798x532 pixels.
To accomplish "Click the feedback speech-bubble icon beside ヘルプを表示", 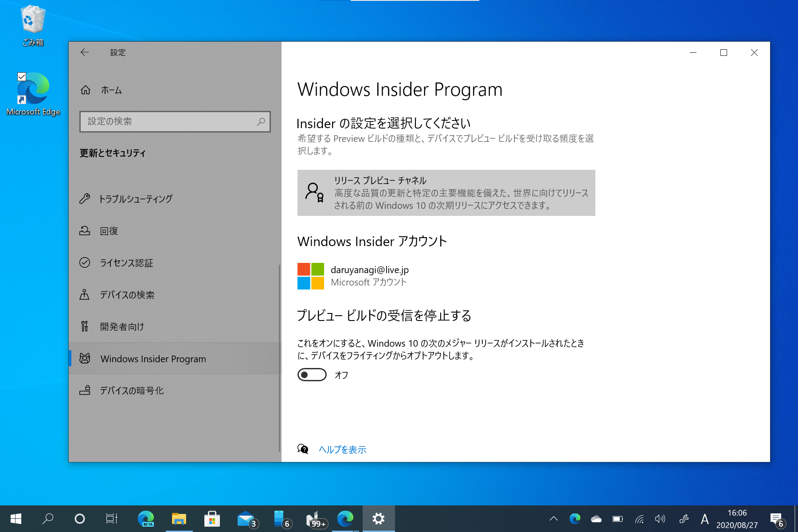I will [x=303, y=449].
